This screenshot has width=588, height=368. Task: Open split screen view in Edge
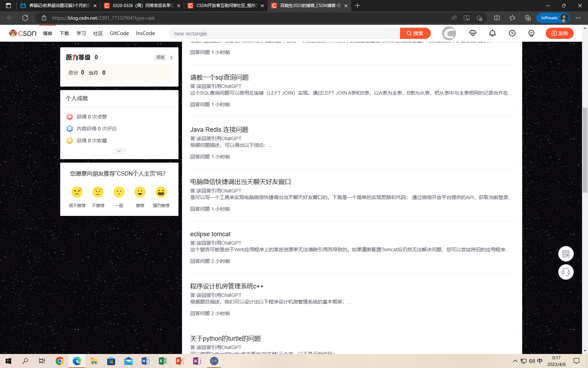pos(497,18)
